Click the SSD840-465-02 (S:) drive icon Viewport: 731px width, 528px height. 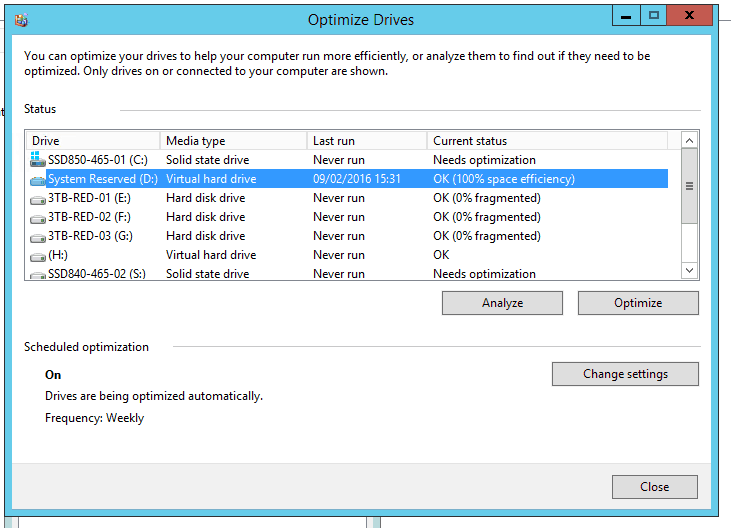pyautogui.click(x=38, y=274)
